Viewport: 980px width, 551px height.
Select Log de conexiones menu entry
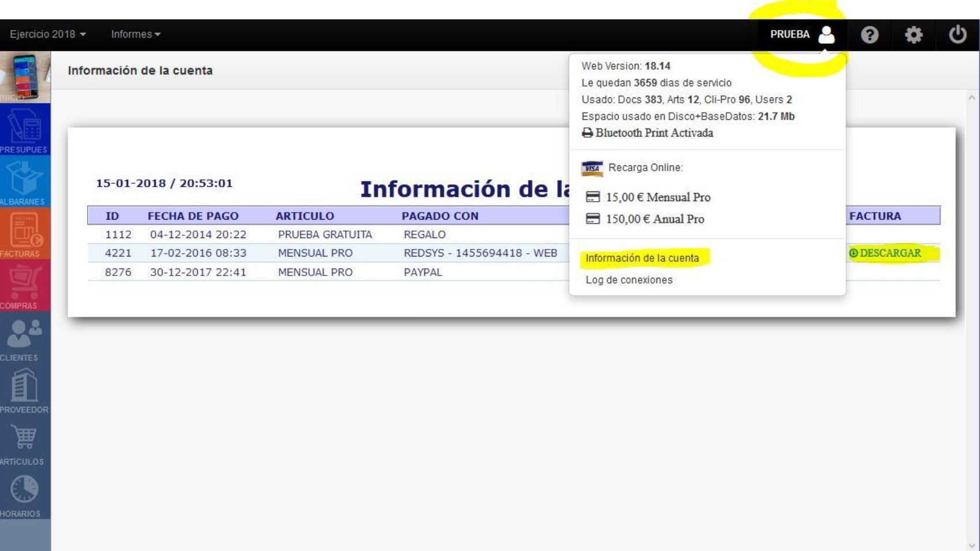tap(629, 280)
